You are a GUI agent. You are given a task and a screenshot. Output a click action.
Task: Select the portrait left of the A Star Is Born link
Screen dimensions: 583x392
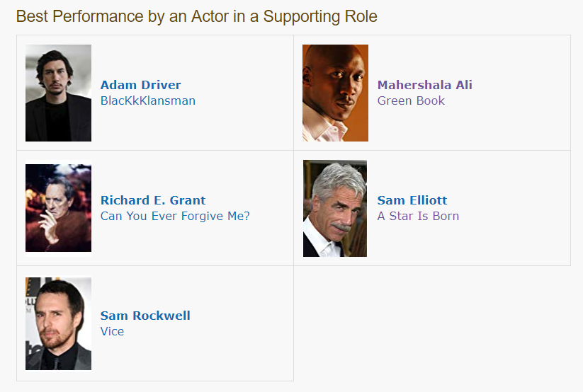(x=335, y=208)
